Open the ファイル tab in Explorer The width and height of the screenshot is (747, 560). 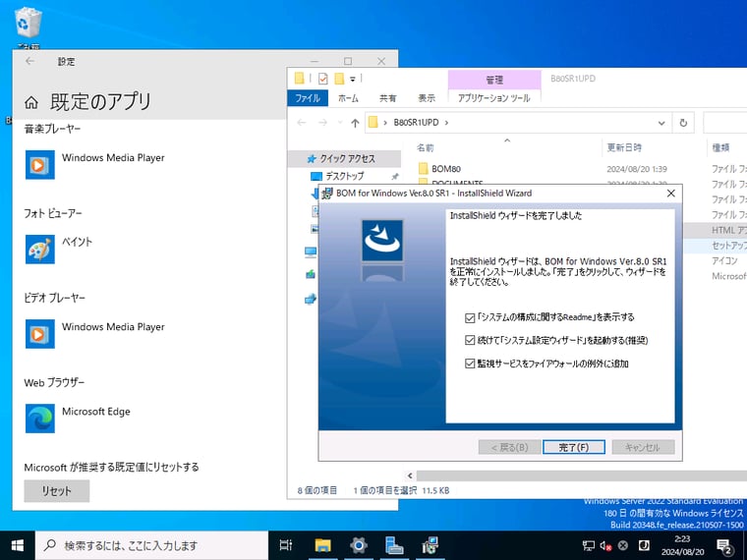(308, 98)
